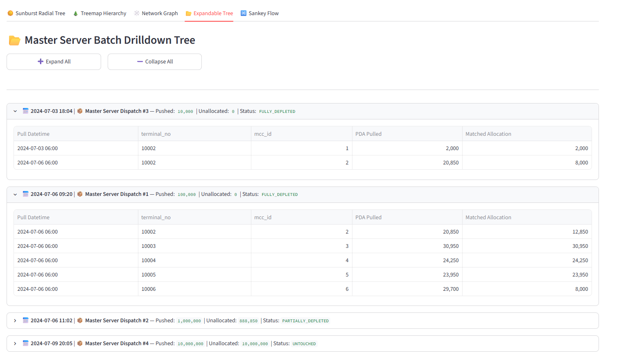The height and width of the screenshot is (364, 621).
Task: Click the package icon for Dispatch #3
Action: [x=80, y=111]
